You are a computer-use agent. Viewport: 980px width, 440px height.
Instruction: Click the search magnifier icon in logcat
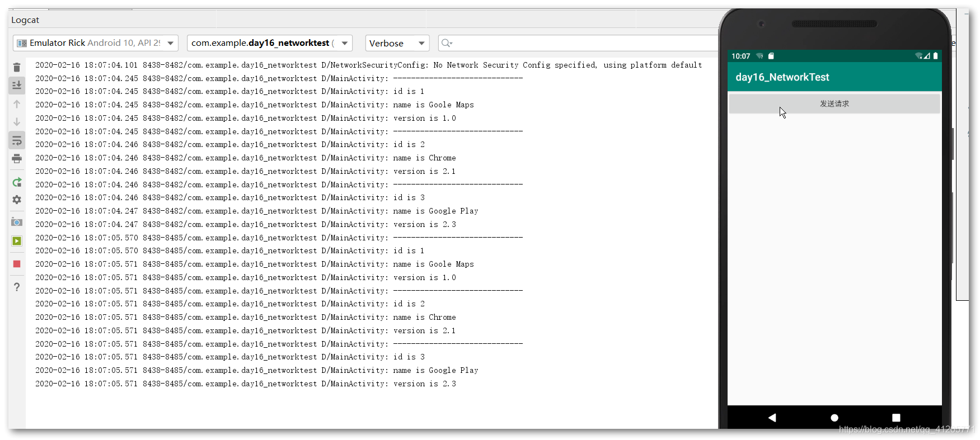[446, 43]
